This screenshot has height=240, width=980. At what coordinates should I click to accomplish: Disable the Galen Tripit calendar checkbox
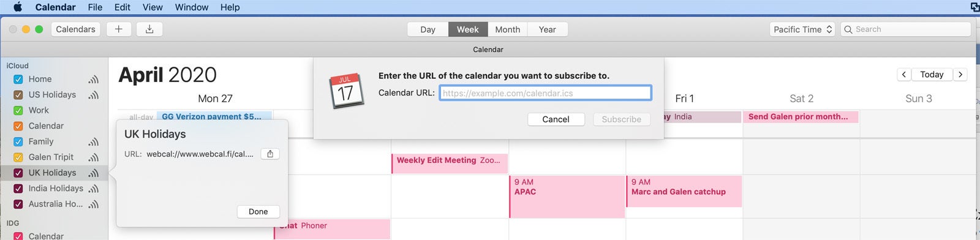18,157
